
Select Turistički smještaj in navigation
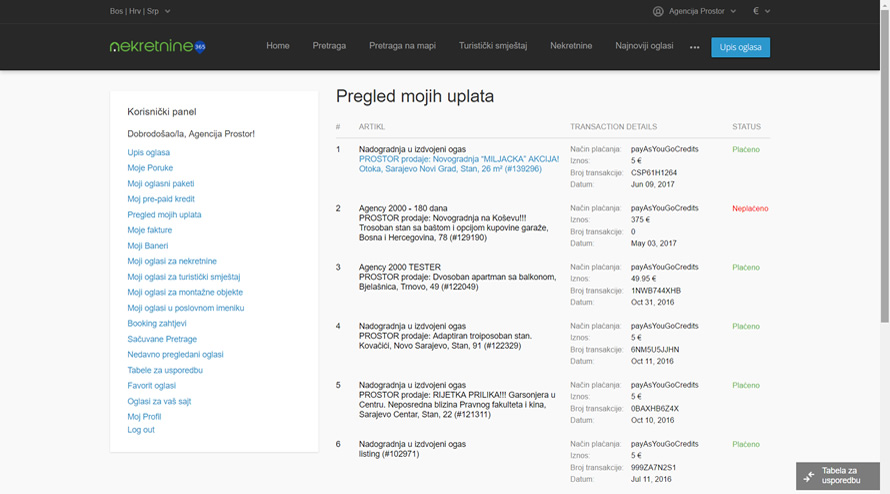pyautogui.click(x=492, y=46)
